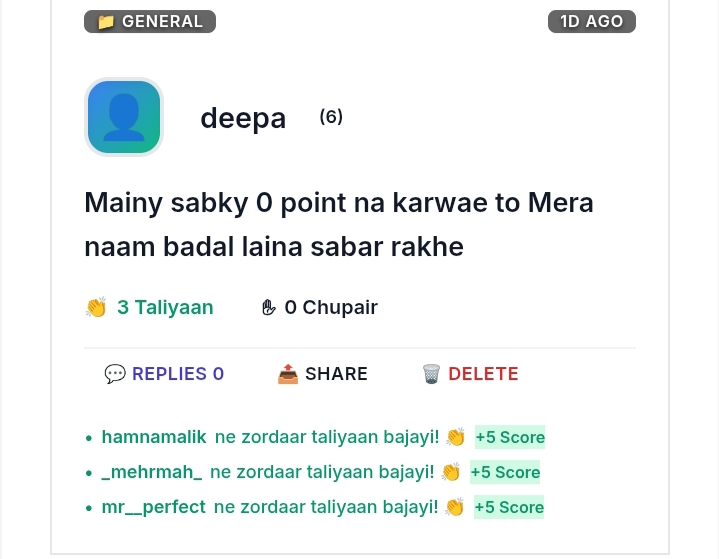This screenshot has width=719, height=559.
Task: Click the share outbox icon
Action: 288,374
